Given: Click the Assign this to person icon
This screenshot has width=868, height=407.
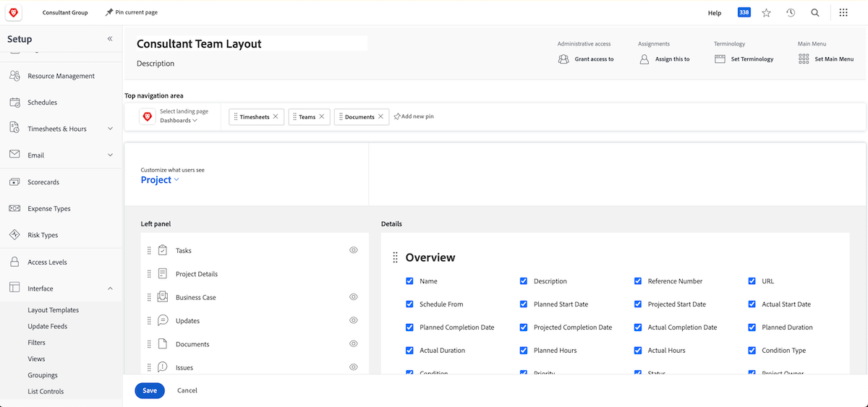Looking at the screenshot, I should click(644, 59).
